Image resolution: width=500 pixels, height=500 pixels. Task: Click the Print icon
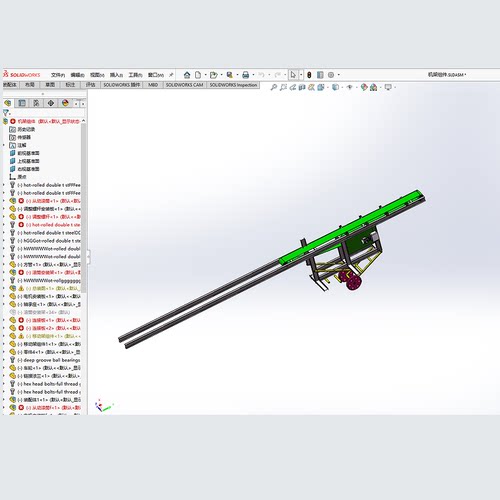(246, 75)
